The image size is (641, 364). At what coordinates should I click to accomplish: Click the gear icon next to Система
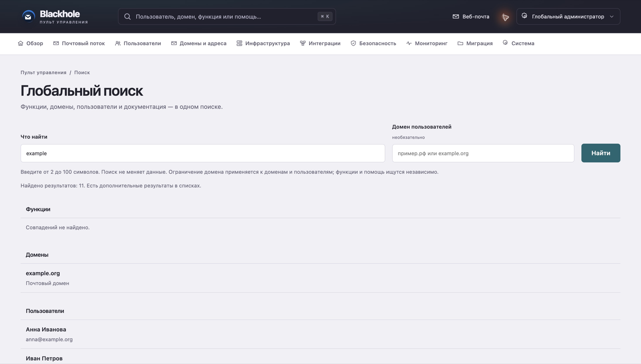click(505, 43)
